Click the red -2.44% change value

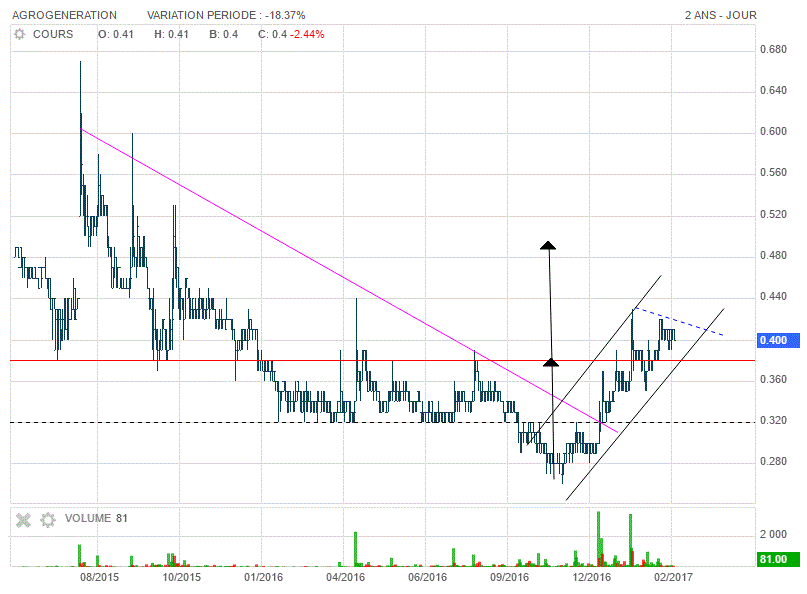[307, 34]
